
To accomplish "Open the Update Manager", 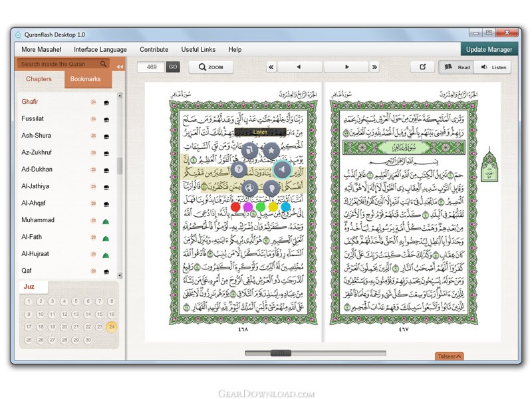I will [489, 49].
